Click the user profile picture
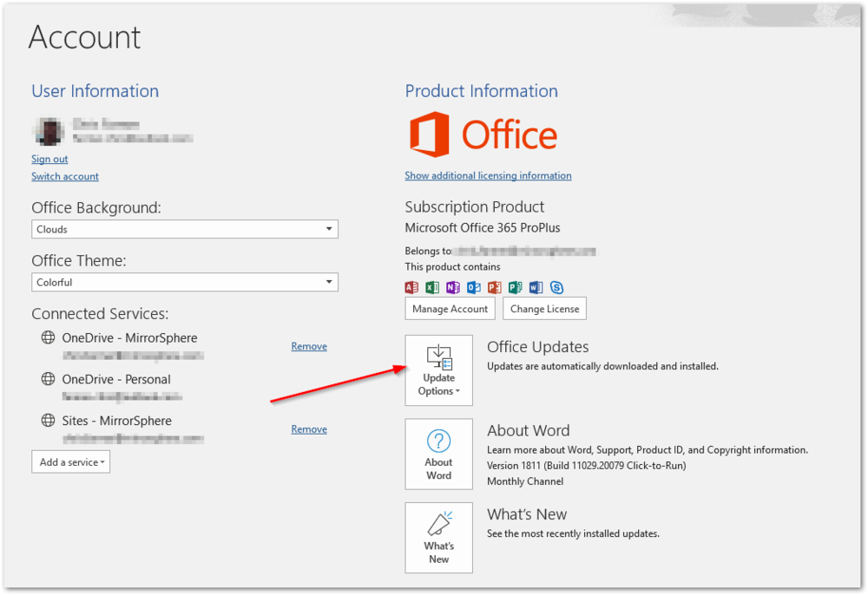The height and width of the screenshot is (595, 868). 49,132
